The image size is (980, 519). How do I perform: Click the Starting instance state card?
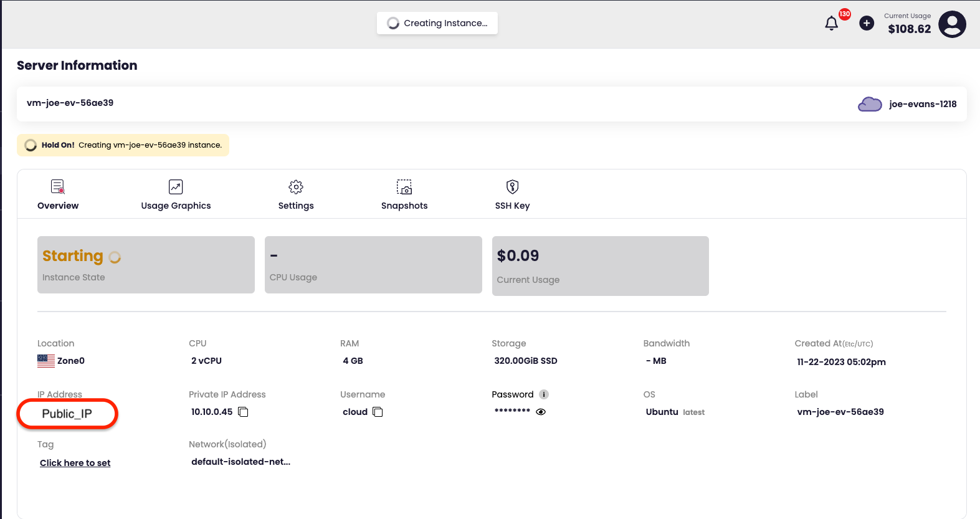[x=146, y=265]
